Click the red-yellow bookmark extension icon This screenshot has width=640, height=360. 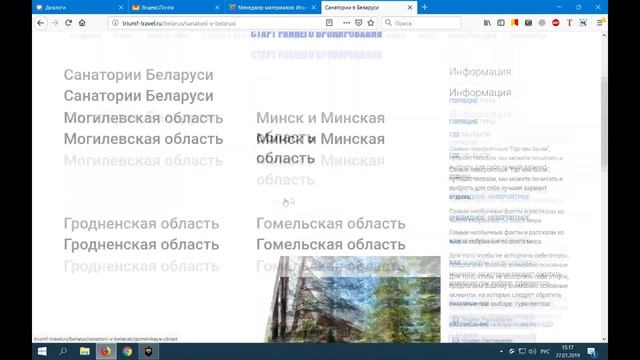[x=514, y=23]
